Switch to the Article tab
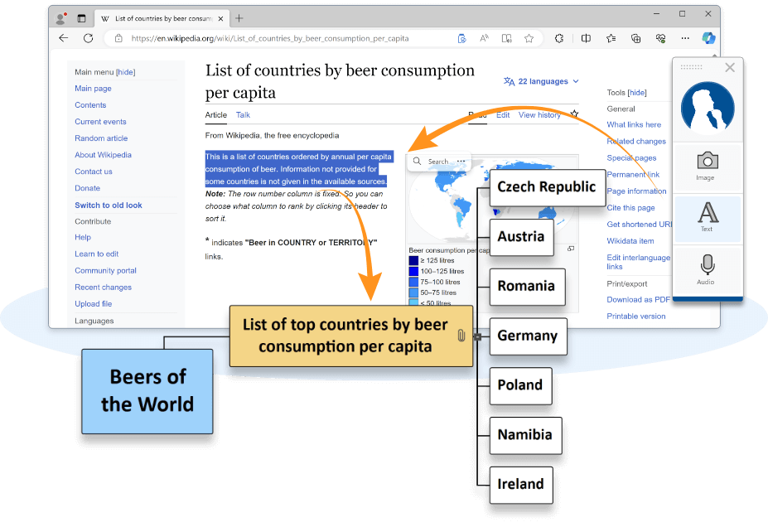The height and width of the screenshot is (532, 768). tap(216, 114)
